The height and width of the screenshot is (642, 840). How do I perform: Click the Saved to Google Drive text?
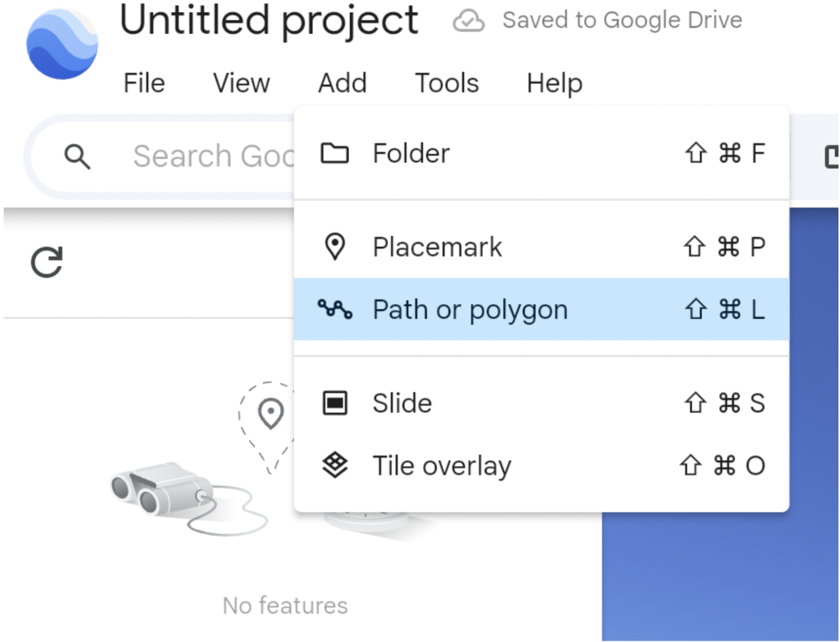tap(622, 21)
